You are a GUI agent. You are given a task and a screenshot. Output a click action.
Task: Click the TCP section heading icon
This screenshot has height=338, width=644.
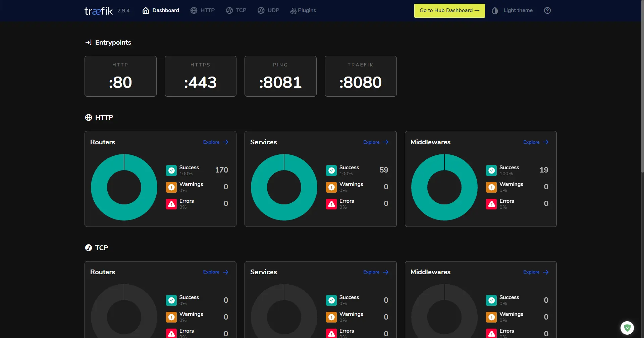(89, 248)
